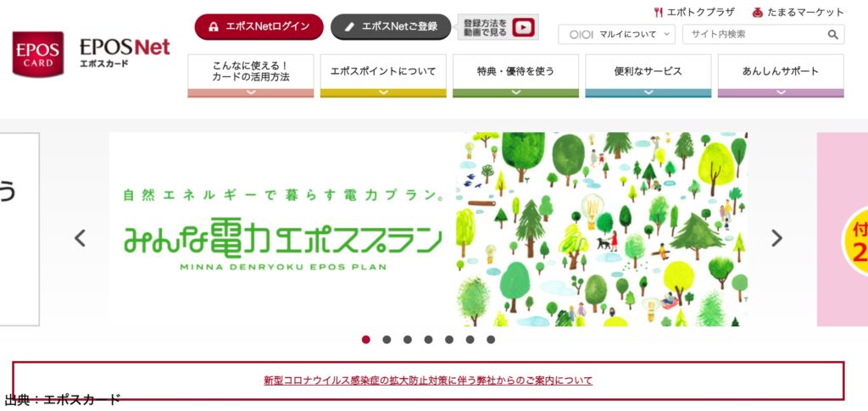Click the red EPOS CARD logo
The image size is (868, 411).
tap(37, 54)
